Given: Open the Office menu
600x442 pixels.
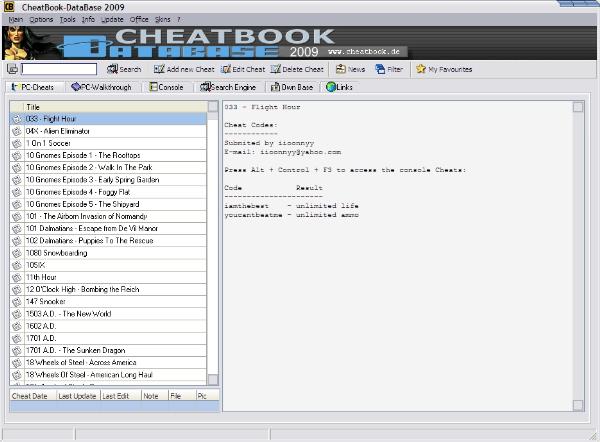Looking at the screenshot, I should 139,20.
